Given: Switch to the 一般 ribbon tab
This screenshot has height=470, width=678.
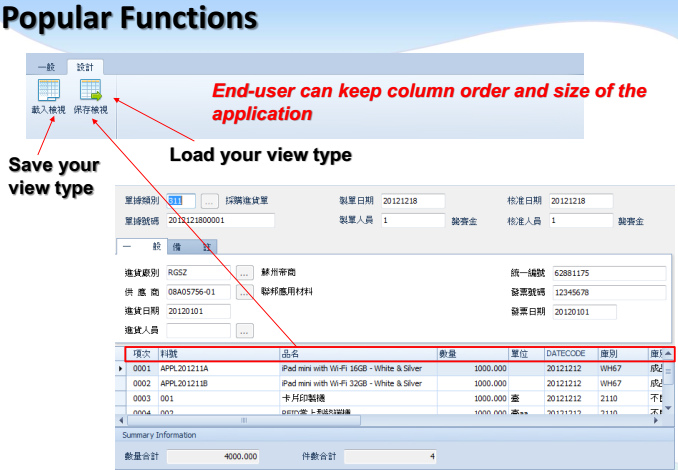Looking at the screenshot, I should pos(46,65).
